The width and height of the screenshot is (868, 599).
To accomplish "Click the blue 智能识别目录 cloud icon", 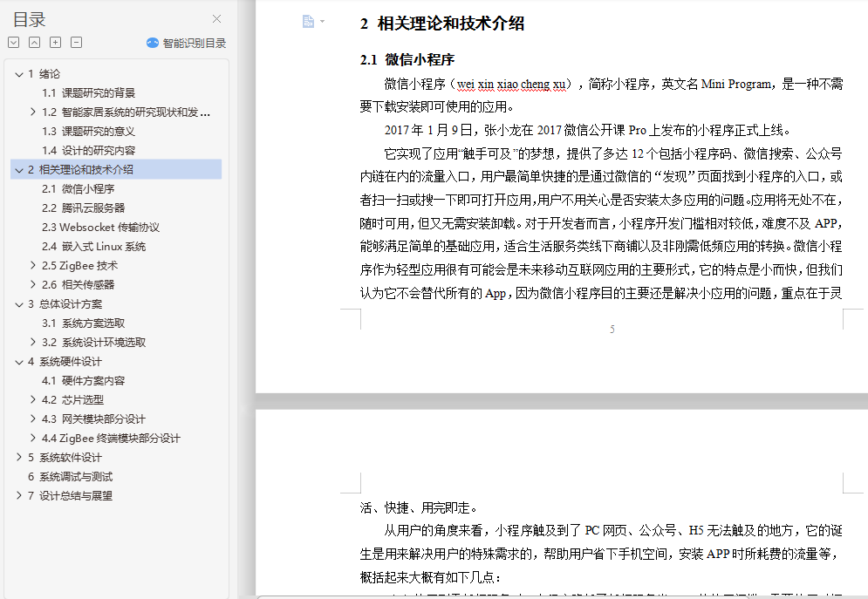I will (x=153, y=43).
